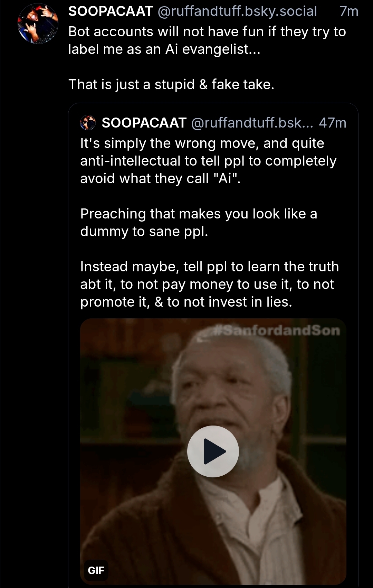Select the "stupid & fake take" post text
The image size is (373, 588).
(x=171, y=84)
